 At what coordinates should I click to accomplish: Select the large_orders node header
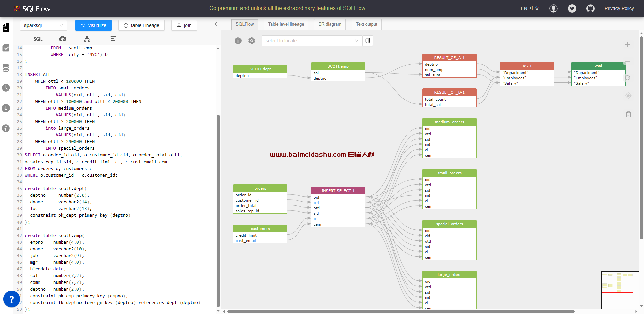click(x=449, y=275)
